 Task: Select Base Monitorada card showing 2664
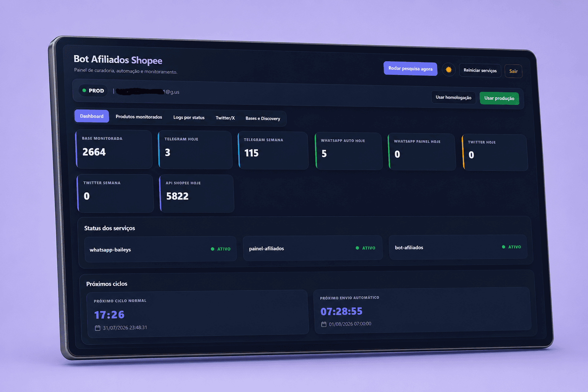114,149
